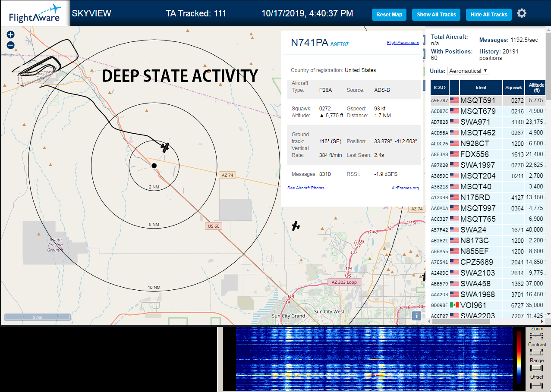This screenshot has width=551, height=392.
Task: Open AirFrames.org link
Action: tap(405, 188)
